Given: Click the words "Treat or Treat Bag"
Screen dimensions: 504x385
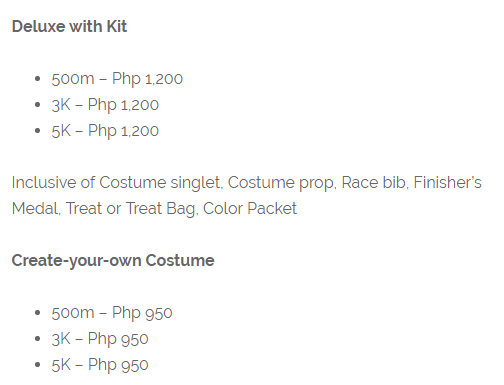Looking at the screenshot, I should 130,209.
